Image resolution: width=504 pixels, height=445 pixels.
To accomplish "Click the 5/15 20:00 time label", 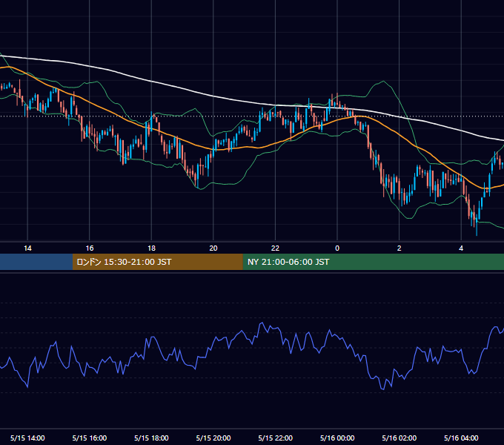I will tap(213, 438).
